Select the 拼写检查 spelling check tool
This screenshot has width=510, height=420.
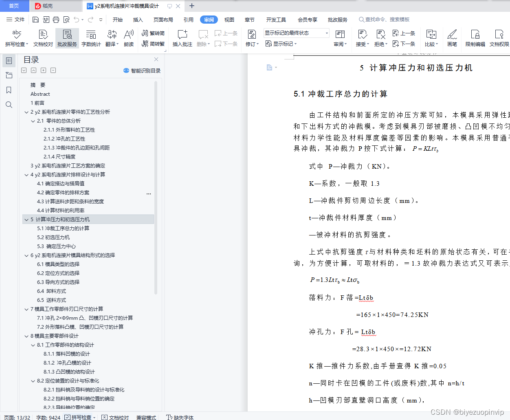pos(15,38)
